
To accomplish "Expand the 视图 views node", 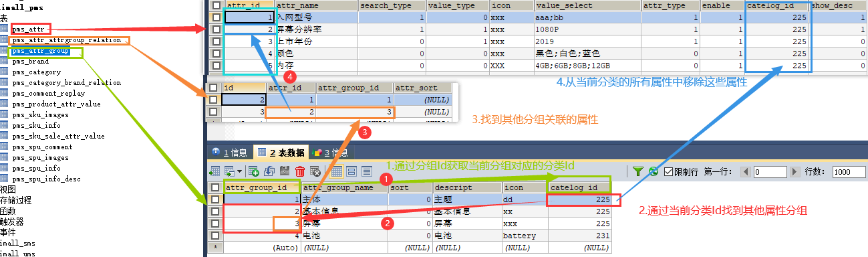I will click(8, 189).
